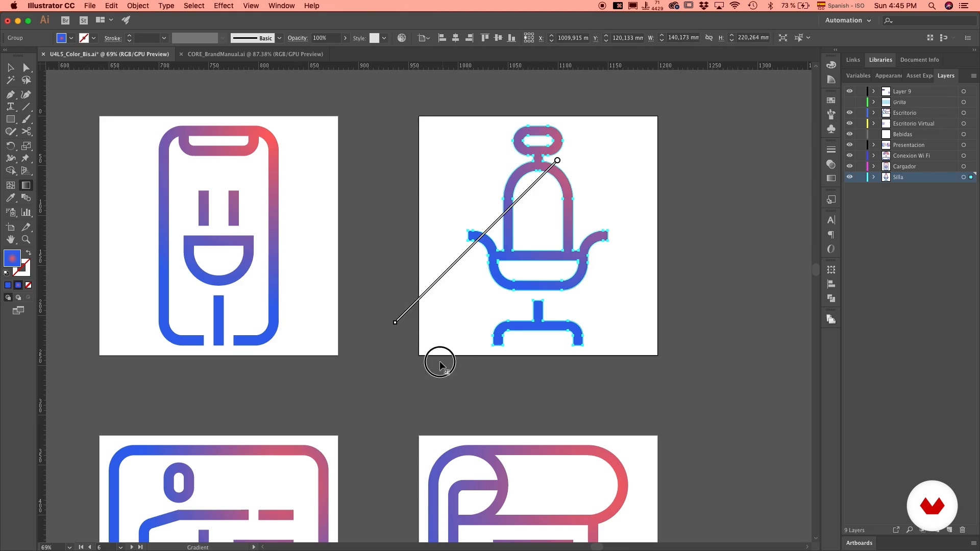The width and height of the screenshot is (980, 551).
Task: Open the Links panel tab
Action: click(x=853, y=60)
